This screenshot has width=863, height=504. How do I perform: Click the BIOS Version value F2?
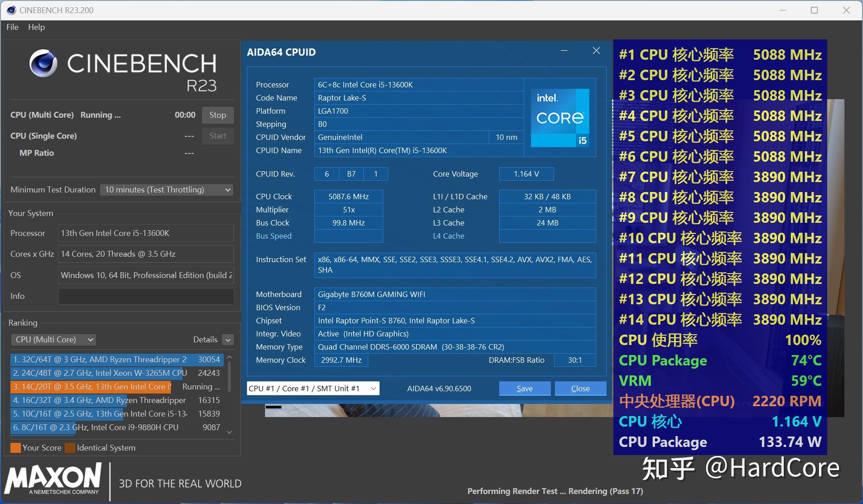(x=455, y=307)
